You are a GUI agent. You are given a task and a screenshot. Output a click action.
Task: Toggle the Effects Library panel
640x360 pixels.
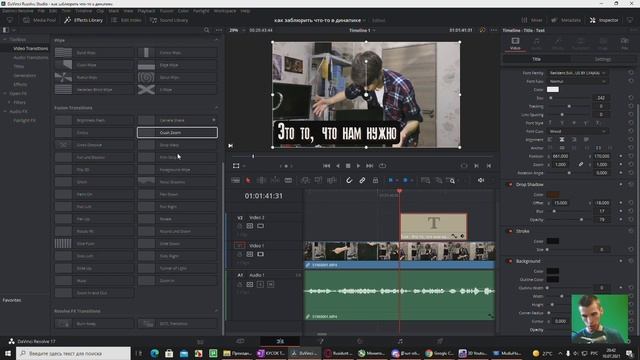pyautogui.click(x=84, y=20)
